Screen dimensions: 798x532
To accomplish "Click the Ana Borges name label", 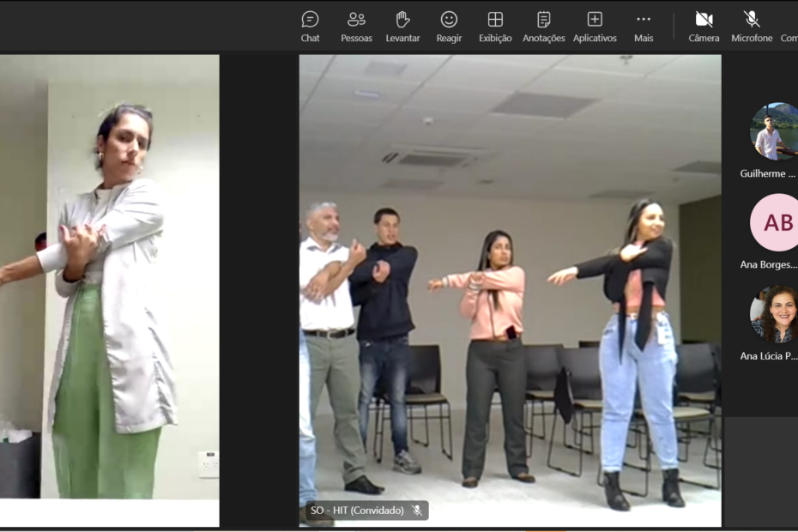I will click(x=767, y=264).
